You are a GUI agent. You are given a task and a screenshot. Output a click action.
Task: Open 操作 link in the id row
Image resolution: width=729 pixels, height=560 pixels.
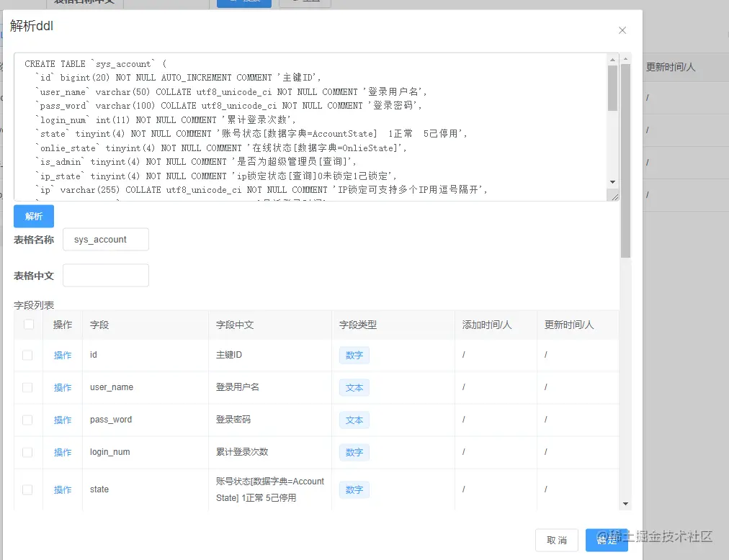pyautogui.click(x=62, y=355)
